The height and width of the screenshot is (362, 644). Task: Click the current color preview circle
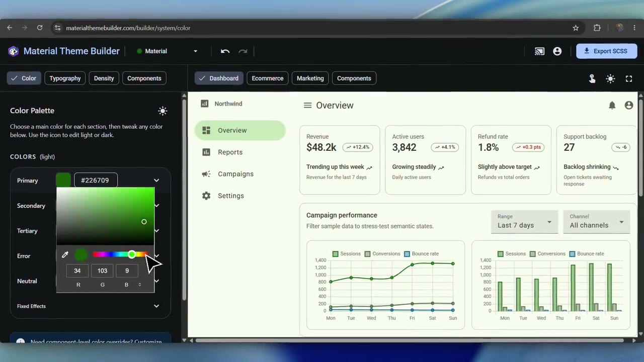(x=81, y=255)
